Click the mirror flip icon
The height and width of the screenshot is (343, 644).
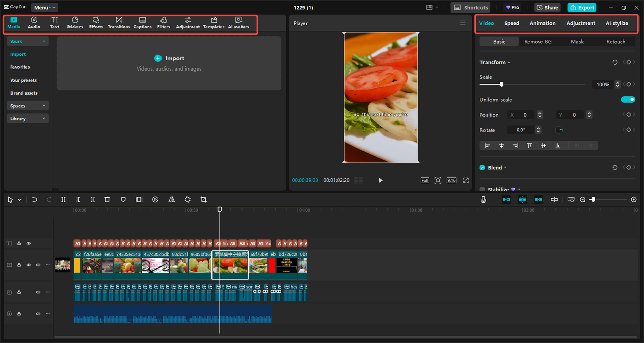tap(172, 200)
